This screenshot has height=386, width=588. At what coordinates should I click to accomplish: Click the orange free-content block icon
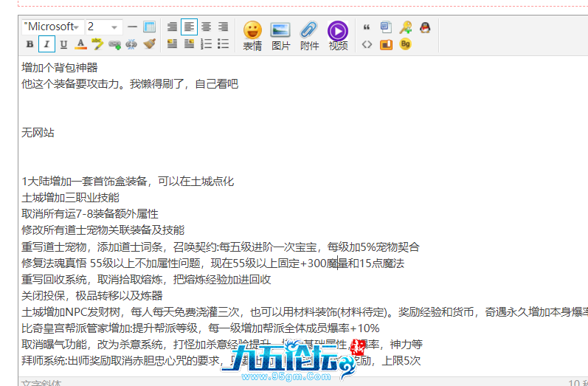pos(386,44)
